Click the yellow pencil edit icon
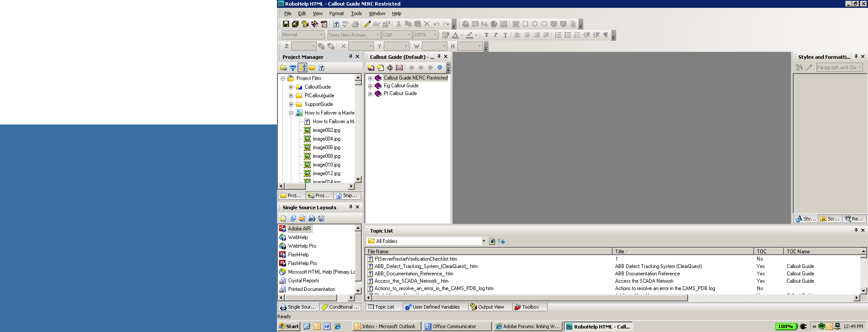 367,24
